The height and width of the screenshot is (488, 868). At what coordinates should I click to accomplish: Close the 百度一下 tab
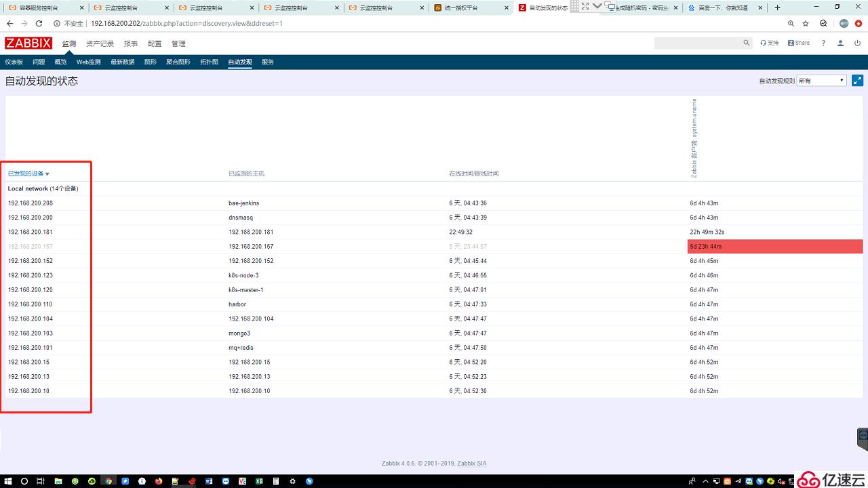pos(761,7)
